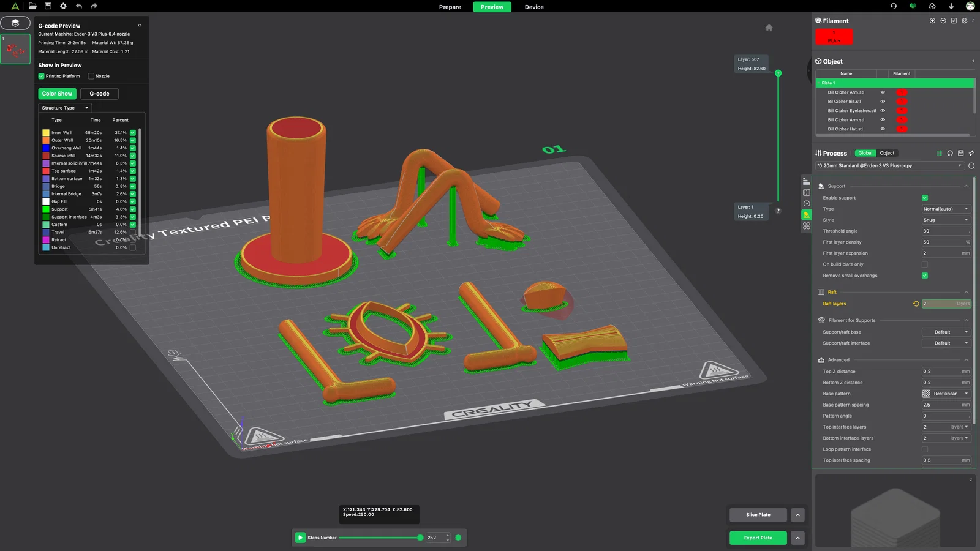Select Object process scope
This screenshot has width=980, height=551.
coord(887,153)
